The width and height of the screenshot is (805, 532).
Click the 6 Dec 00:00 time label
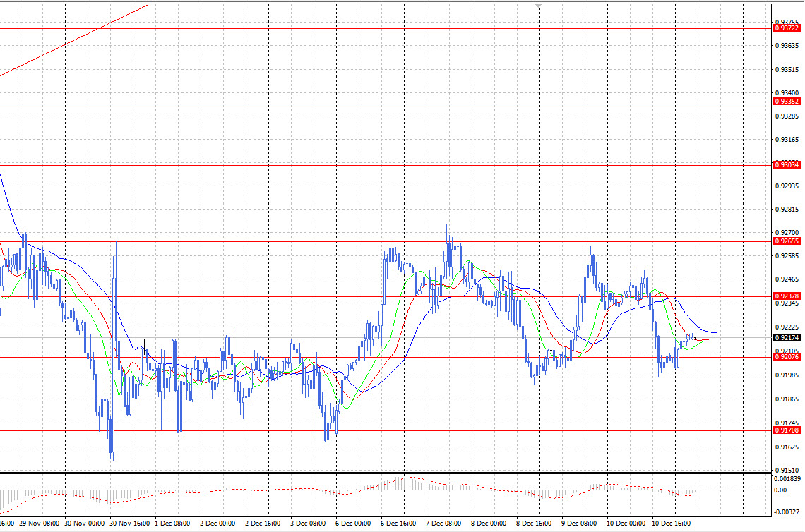tap(353, 524)
